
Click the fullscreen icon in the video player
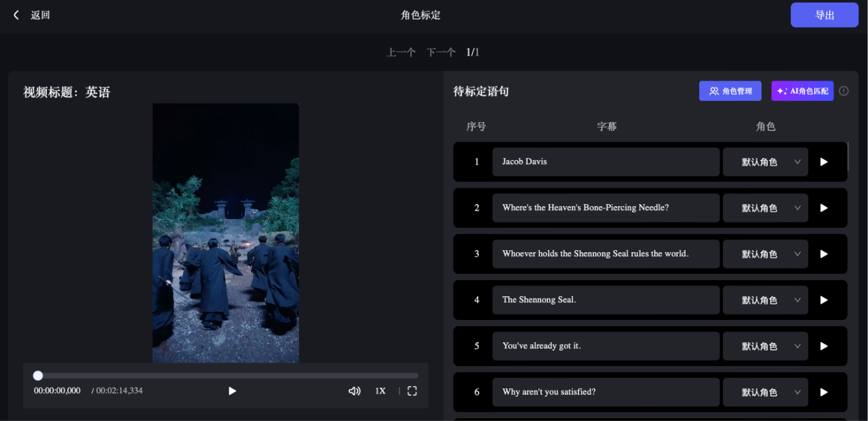pos(412,391)
